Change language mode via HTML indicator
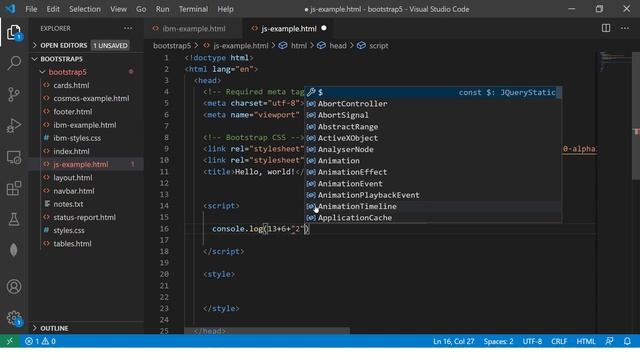640x360 pixels. 586,341
